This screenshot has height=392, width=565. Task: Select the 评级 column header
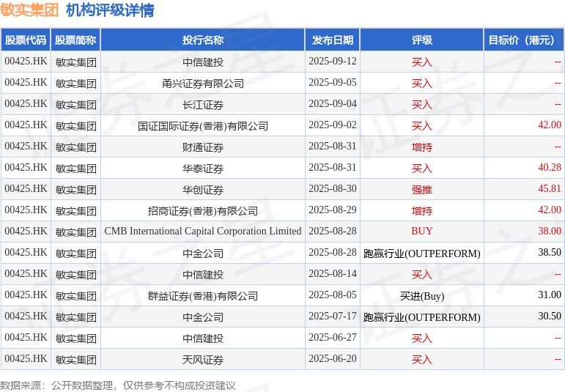[422, 40]
